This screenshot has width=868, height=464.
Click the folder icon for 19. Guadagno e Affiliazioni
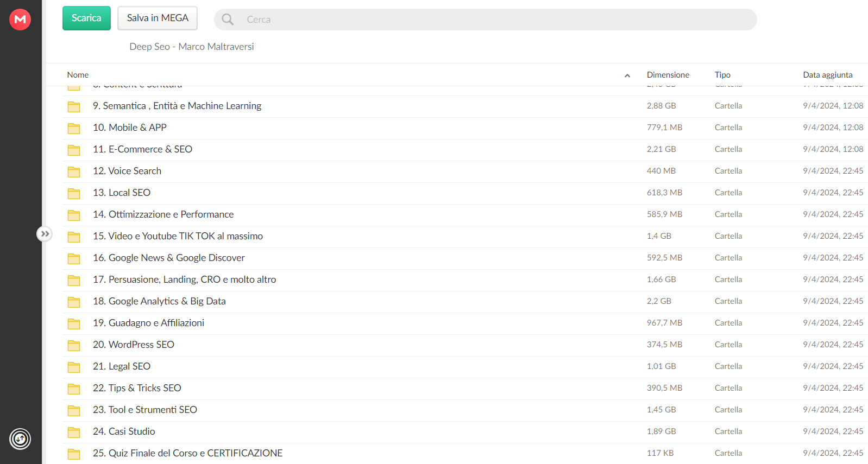click(74, 323)
